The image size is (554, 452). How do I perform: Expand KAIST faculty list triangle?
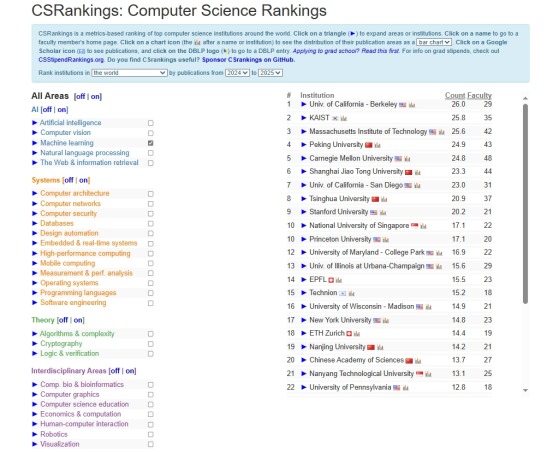303,118
